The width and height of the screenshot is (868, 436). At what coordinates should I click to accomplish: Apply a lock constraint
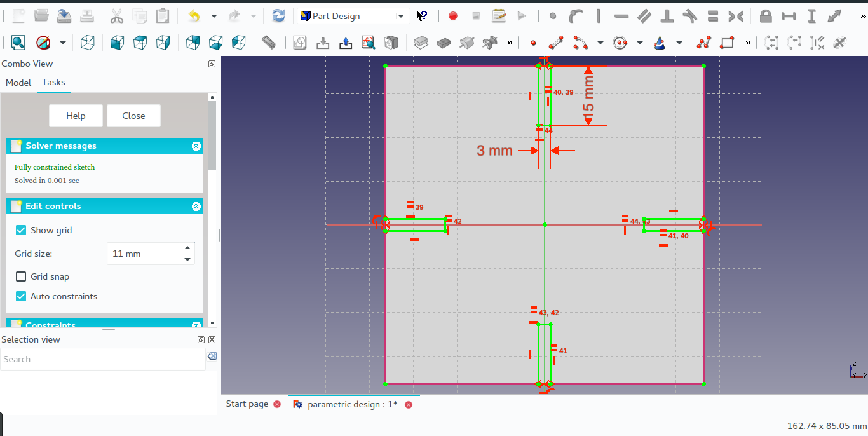click(x=767, y=16)
